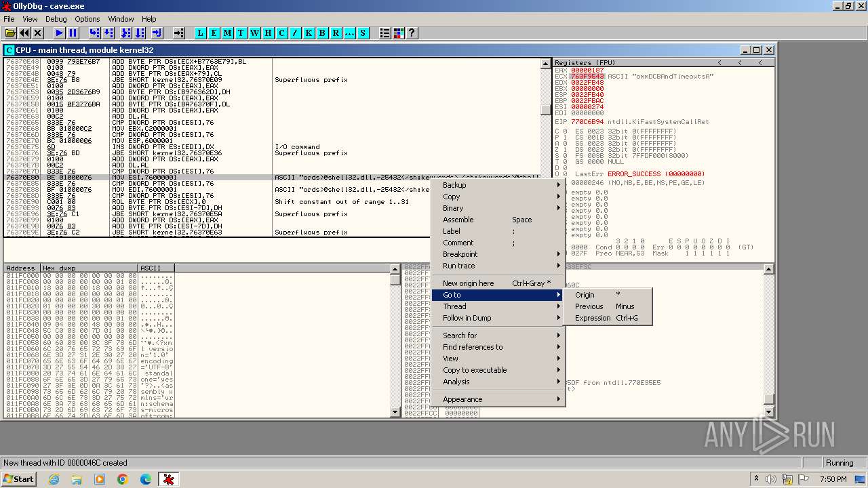This screenshot has width=868, height=488.
Task: Click the Open file toolbar icon
Action: 10,33
